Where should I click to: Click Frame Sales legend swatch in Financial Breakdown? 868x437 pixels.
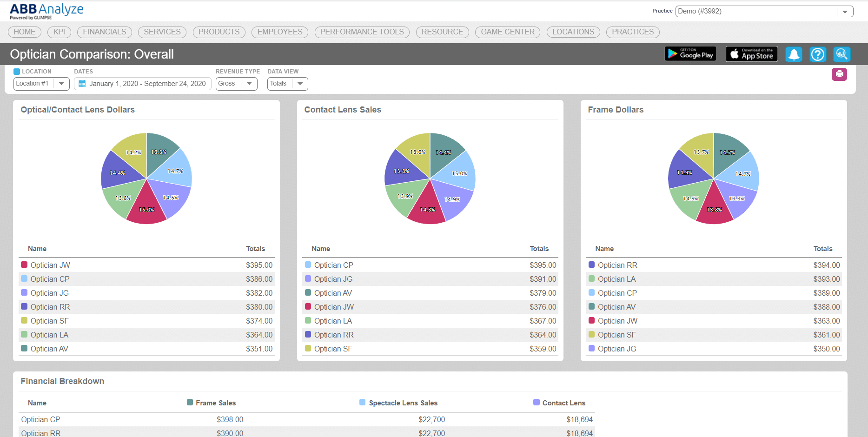[x=190, y=402]
